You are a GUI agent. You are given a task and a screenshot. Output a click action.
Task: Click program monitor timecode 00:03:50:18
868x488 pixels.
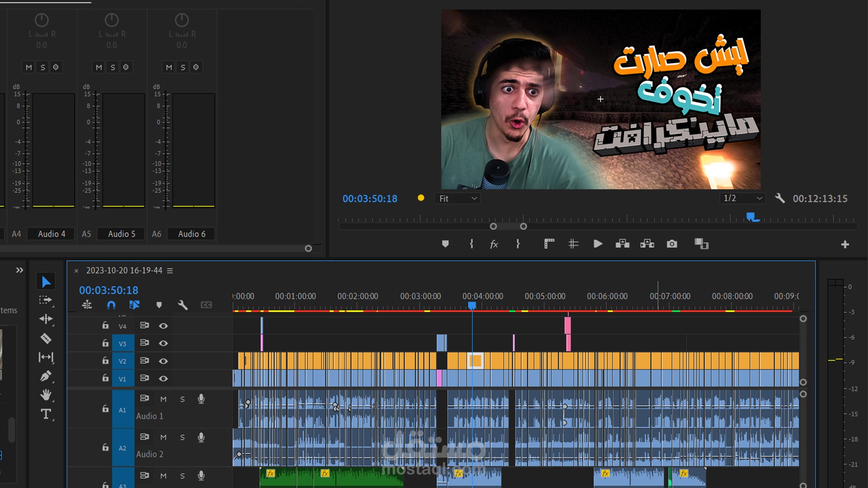click(x=370, y=198)
